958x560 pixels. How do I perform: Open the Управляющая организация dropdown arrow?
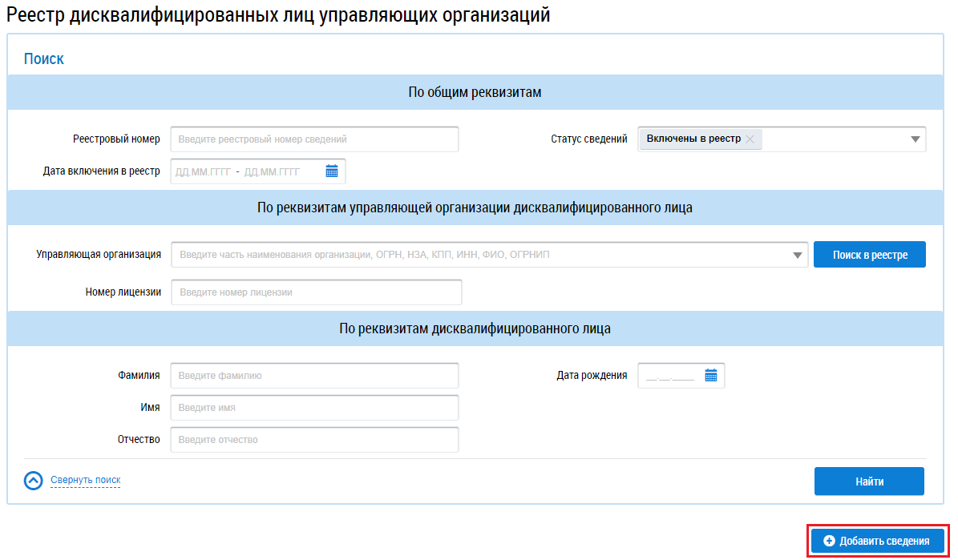click(797, 256)
